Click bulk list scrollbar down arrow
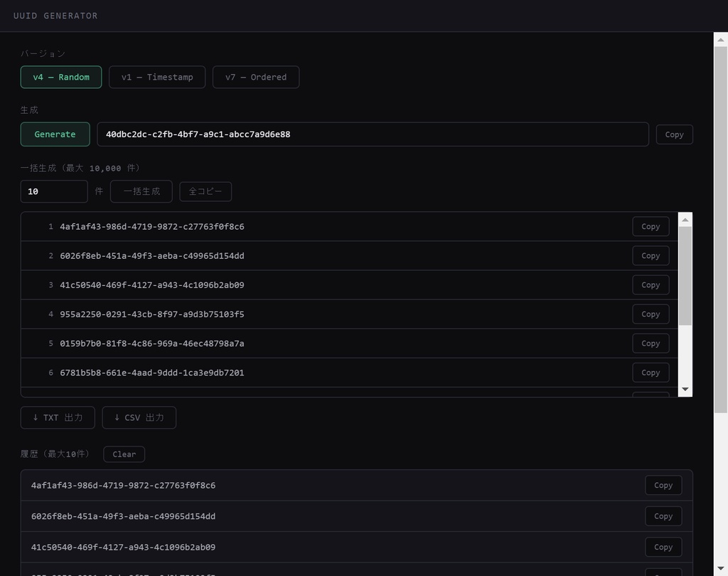 click(685, 389)
